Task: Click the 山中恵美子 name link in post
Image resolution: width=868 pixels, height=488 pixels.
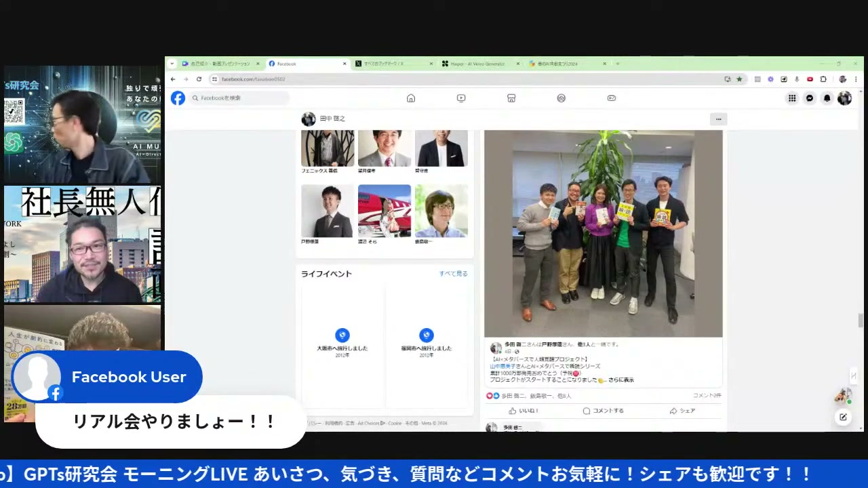Action: (503, 366)
